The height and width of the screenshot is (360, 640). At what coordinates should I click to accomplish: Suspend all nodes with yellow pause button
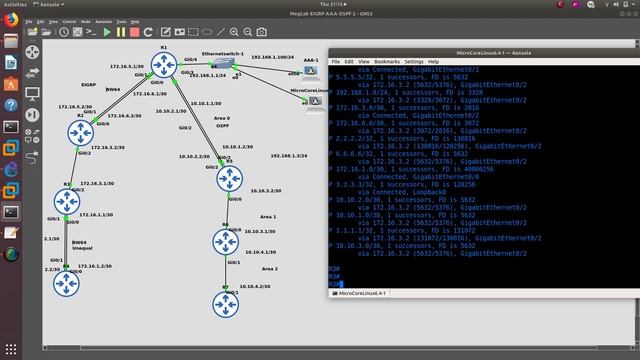click(121, 32)
